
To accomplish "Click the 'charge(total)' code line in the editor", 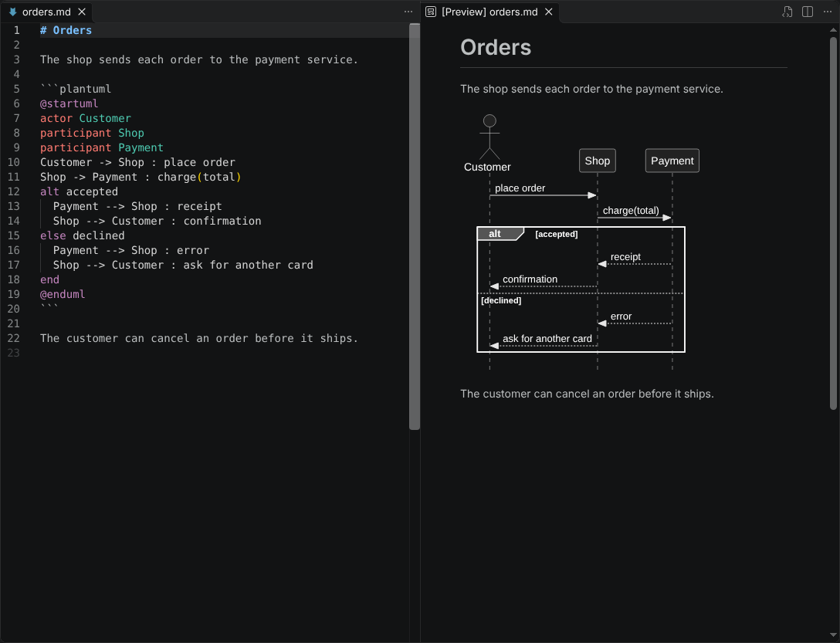I will (141, 178).
